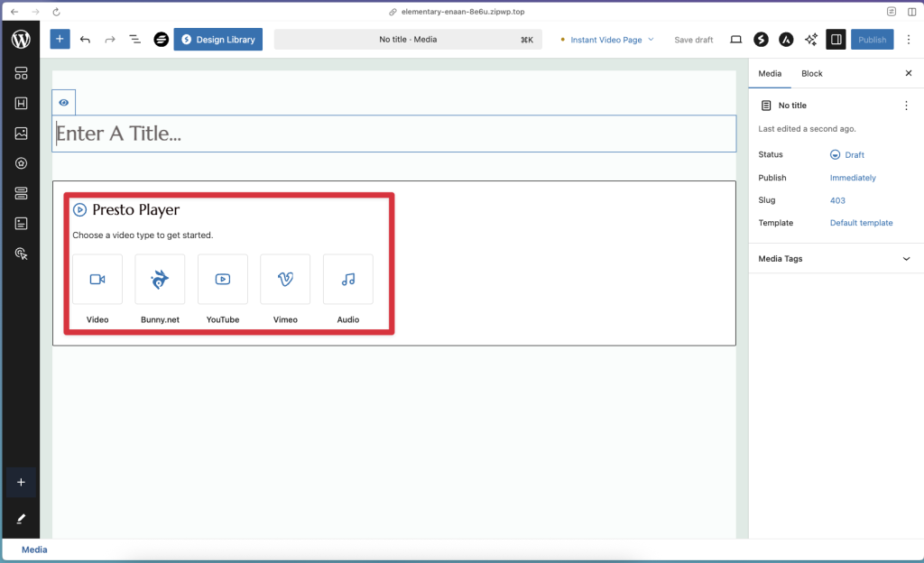The width and height of the screenshot is (924, 563).
Task: Expand the Media Tags panel
Action: point(836,259)
